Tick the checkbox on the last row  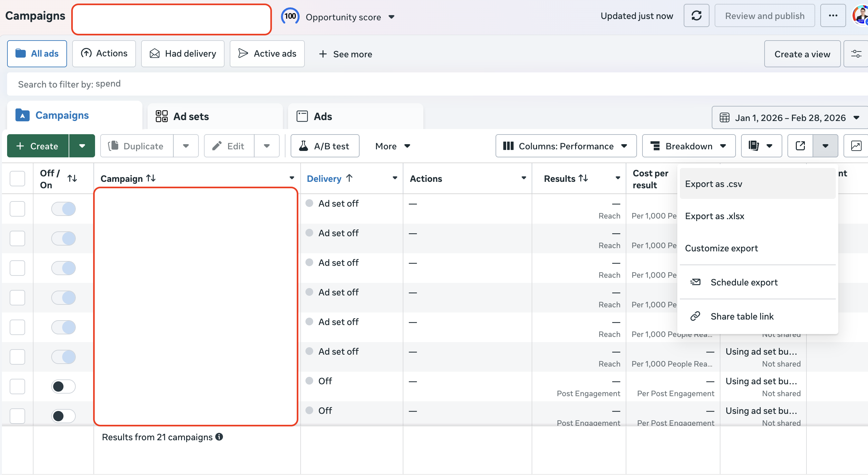pyautogui.click(x=17, y=416)
